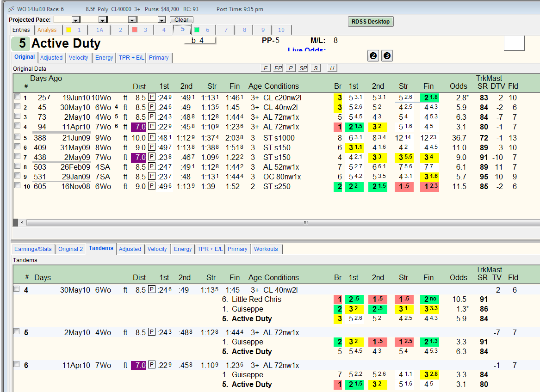
Task: Click the horse icon beside WO 14Jul10 title
Action: click(12, 9)
